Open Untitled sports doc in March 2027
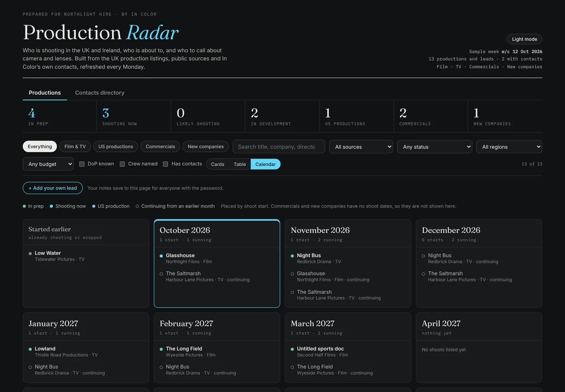This screenshot has height=392, width=565. 348,351
